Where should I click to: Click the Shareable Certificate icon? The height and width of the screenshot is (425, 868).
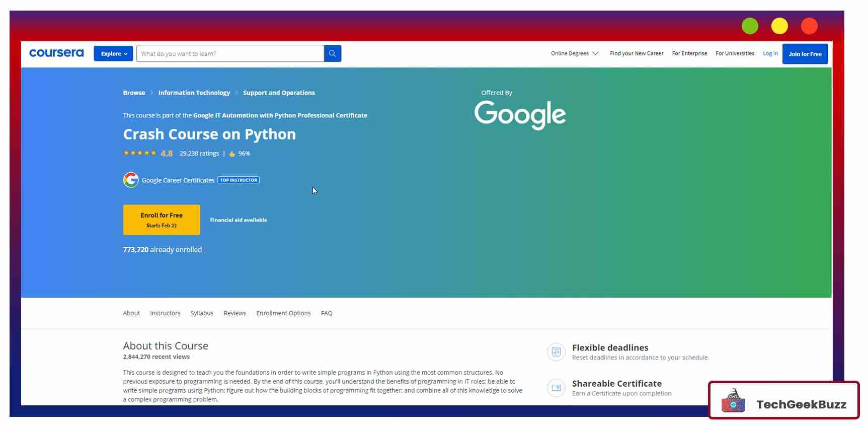[x=556, y=388]
